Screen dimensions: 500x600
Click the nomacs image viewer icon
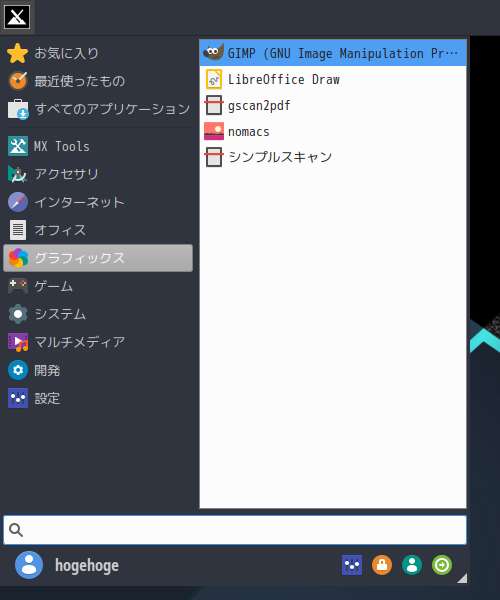coord(213,131)
